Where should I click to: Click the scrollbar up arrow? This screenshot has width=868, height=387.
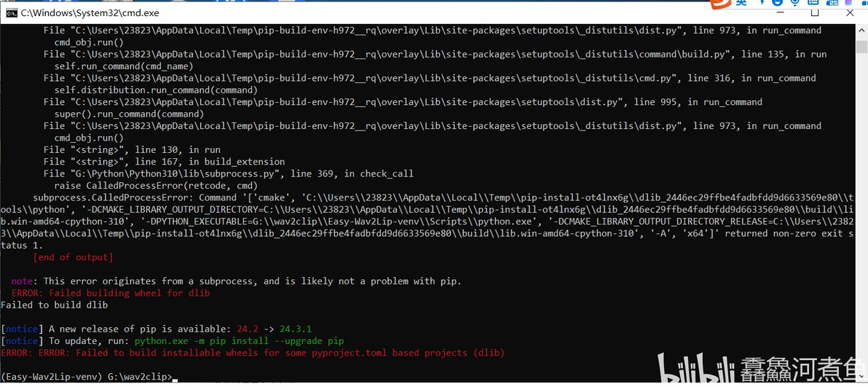pyautogui.click(x=861, y=31)
